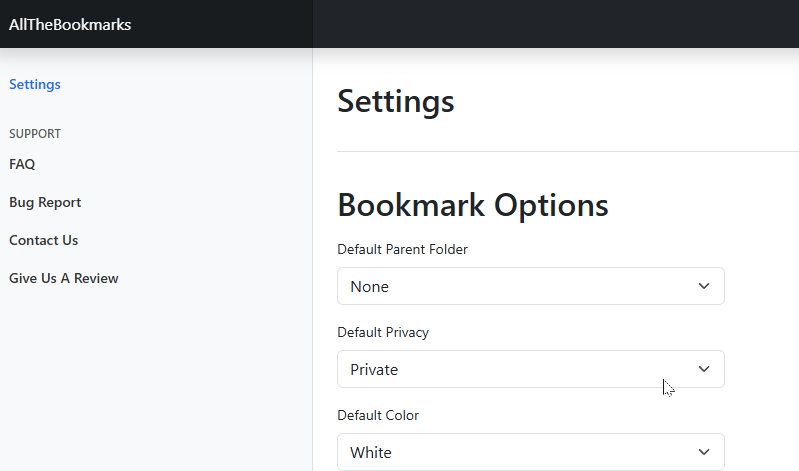Click the Give Us A Review link

[x=64, y=278]
